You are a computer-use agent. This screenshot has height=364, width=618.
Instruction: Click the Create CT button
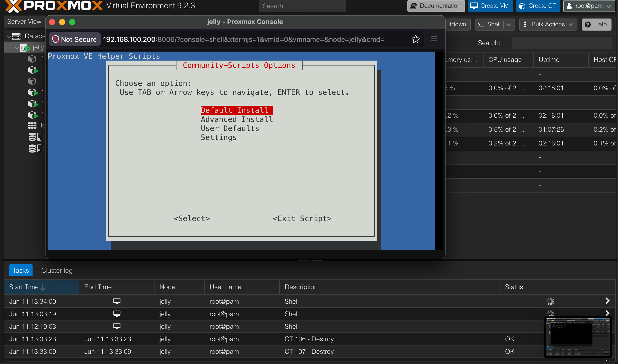point(538,6)
